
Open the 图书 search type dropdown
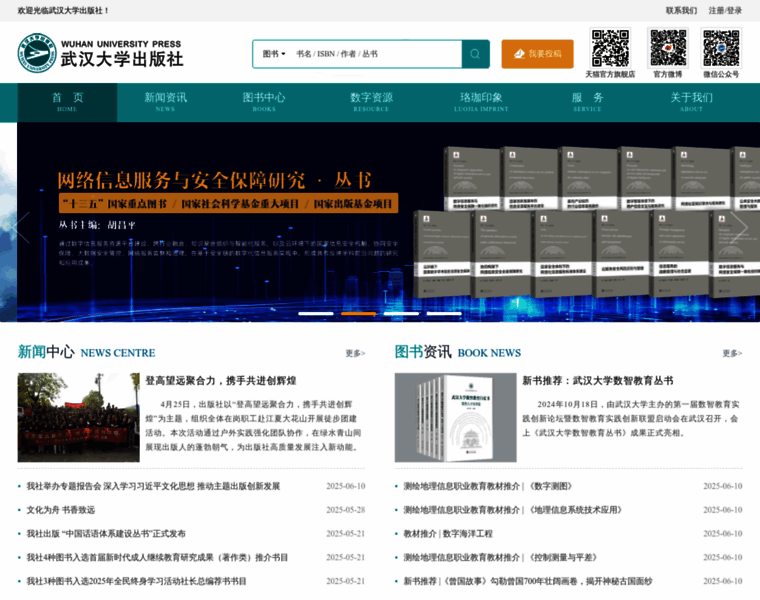[x=274, y=54]
